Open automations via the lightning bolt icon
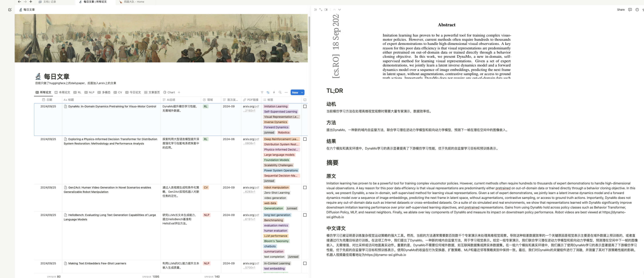Viewport: 644px width, 278px height. pyautogui.click(x=274, y=92)
